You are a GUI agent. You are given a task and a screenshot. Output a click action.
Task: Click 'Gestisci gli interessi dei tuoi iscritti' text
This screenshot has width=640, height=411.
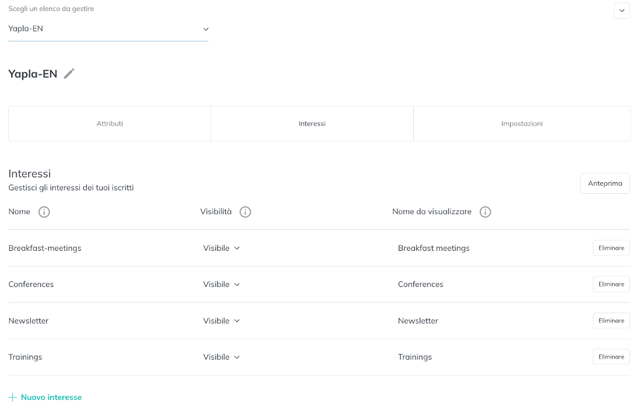pyautogui.click(x=71, y=188)
